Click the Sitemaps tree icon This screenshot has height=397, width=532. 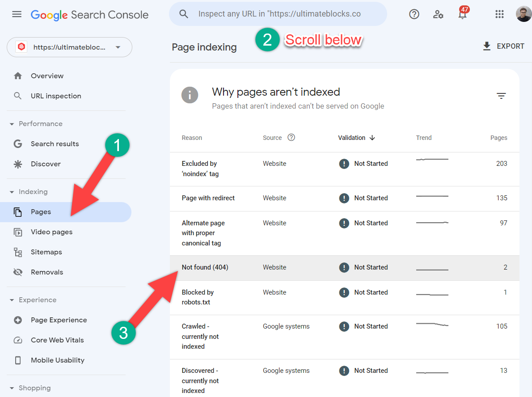pyautogui.click(x=17, y=252)
